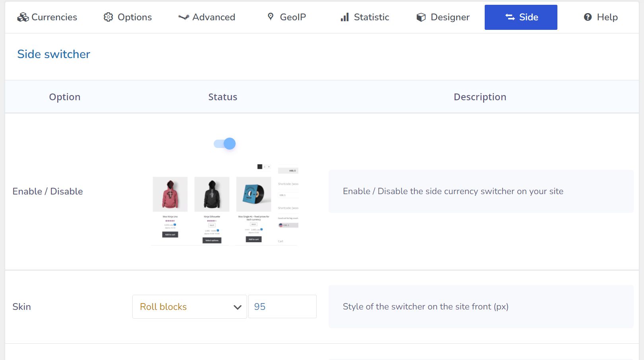Click the skin width field showing 95
The image size is (644, 360).
[282, 307]
